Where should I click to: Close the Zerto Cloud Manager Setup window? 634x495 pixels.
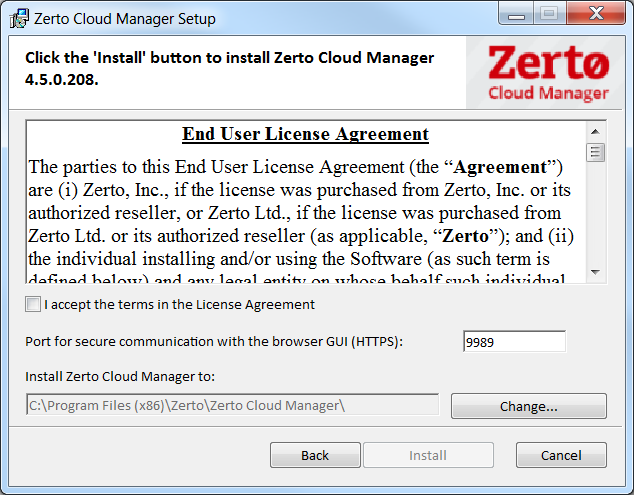click(x=596, y=14)
